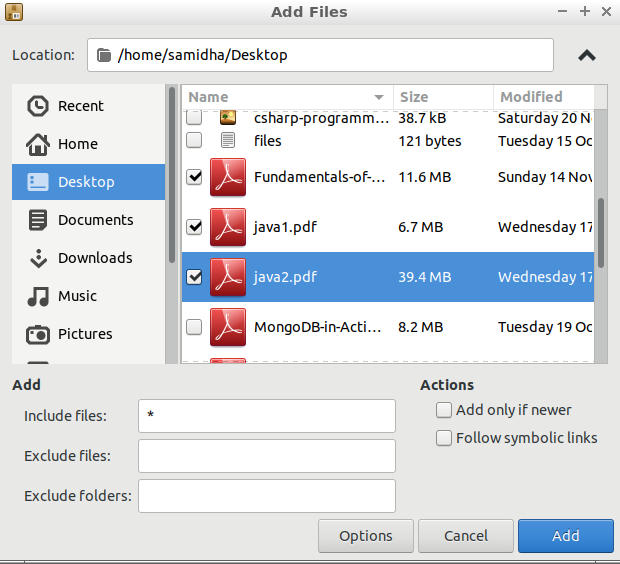Viewport: 620px width, 564px height.
Task: Check the MongoDB-in-Acti file checkbox
Action: pos(194,327)
